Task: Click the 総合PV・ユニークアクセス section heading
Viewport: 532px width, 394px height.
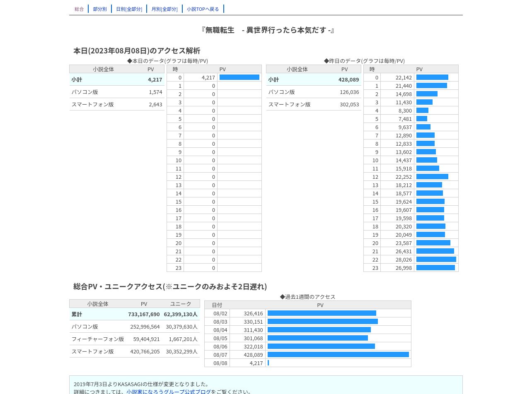Action: [170, 286]
